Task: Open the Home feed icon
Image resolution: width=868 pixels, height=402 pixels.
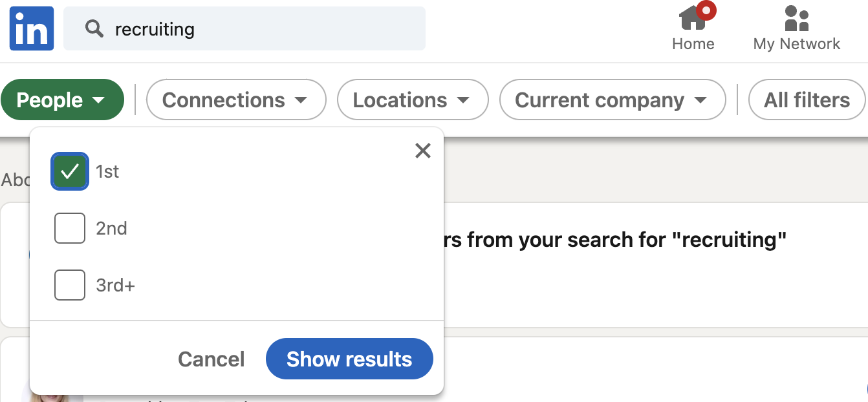Action: tap(693, 18)
